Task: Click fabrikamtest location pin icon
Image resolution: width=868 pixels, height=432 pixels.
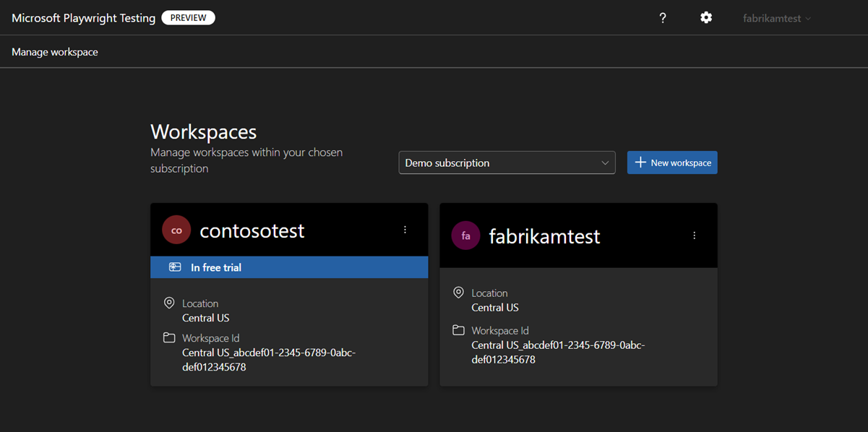Action: (x=458, y=293)
